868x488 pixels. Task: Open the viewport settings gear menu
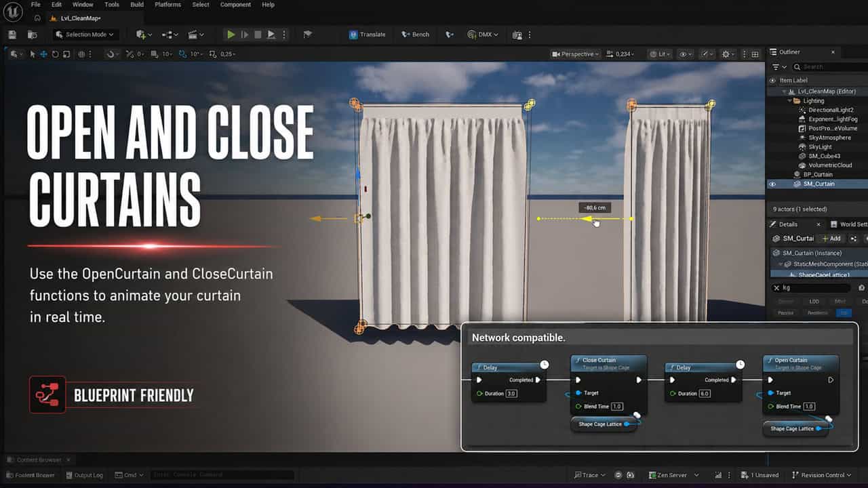[729, 54]
